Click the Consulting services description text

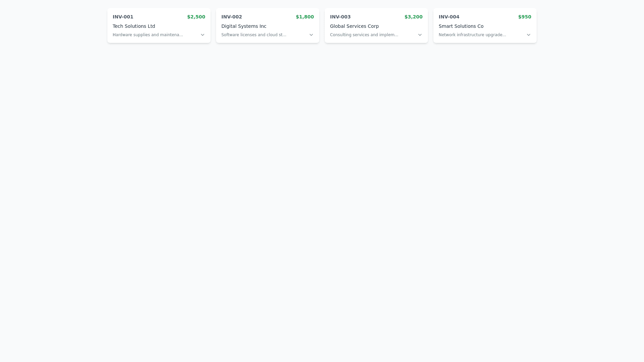click(364, 35)
